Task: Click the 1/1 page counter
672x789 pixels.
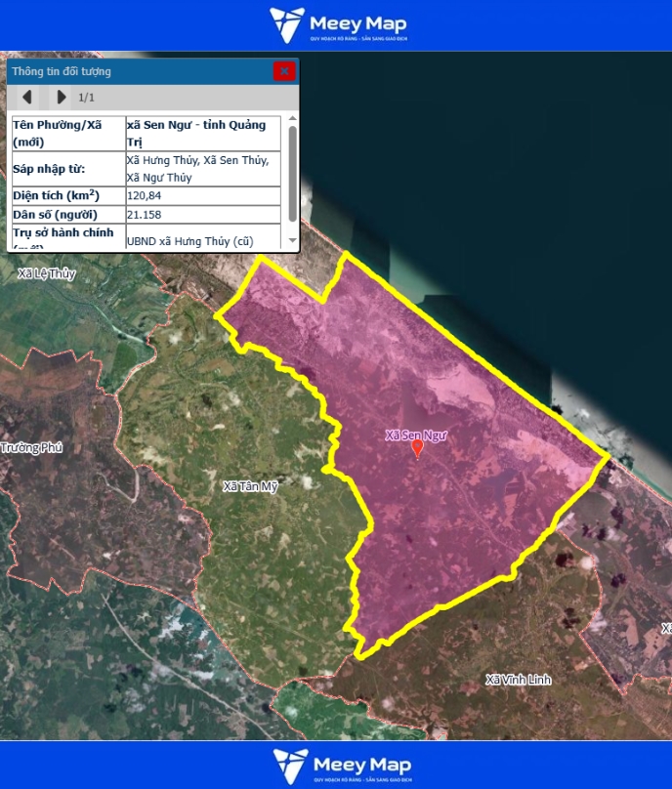Action: pyautogui.click(x=87, y=98)
